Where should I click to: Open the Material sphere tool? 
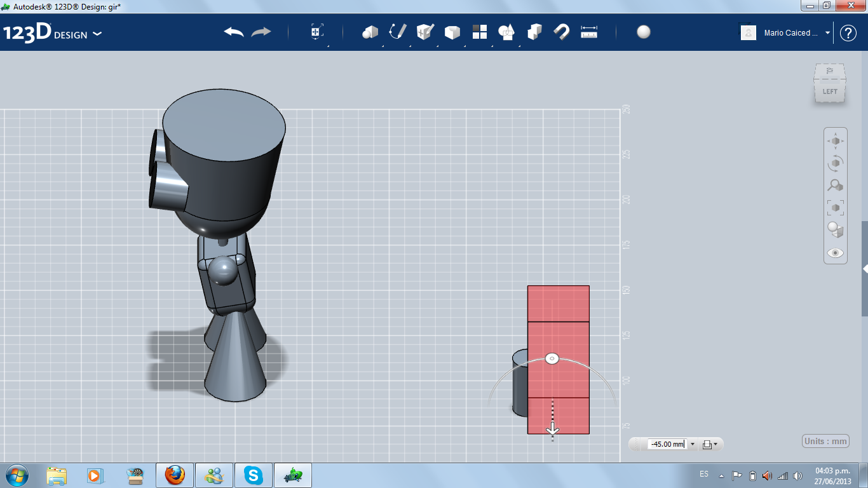point(644,32)
